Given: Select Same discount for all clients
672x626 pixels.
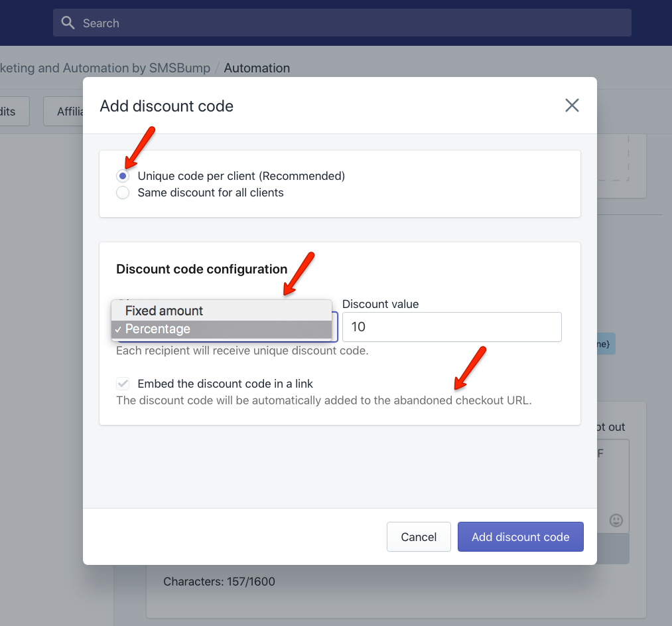Looking at the screenshot, I should point(123,193).
